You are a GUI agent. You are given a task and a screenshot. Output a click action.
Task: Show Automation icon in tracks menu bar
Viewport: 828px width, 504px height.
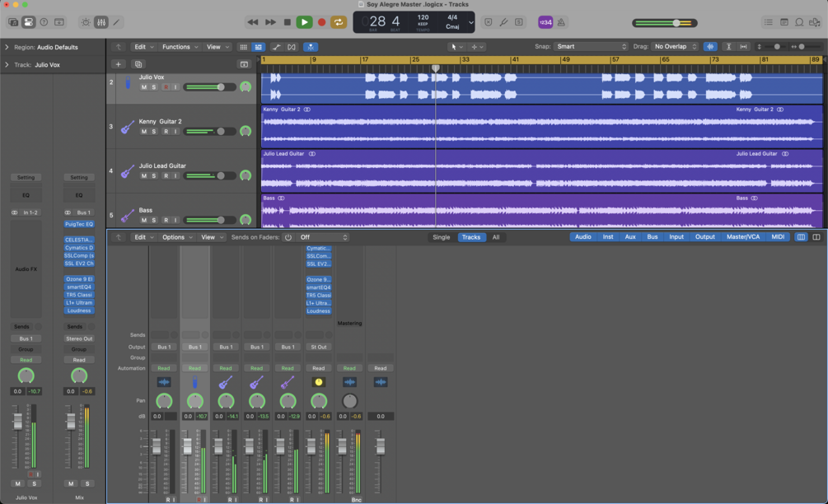click(x=276, y=47)
